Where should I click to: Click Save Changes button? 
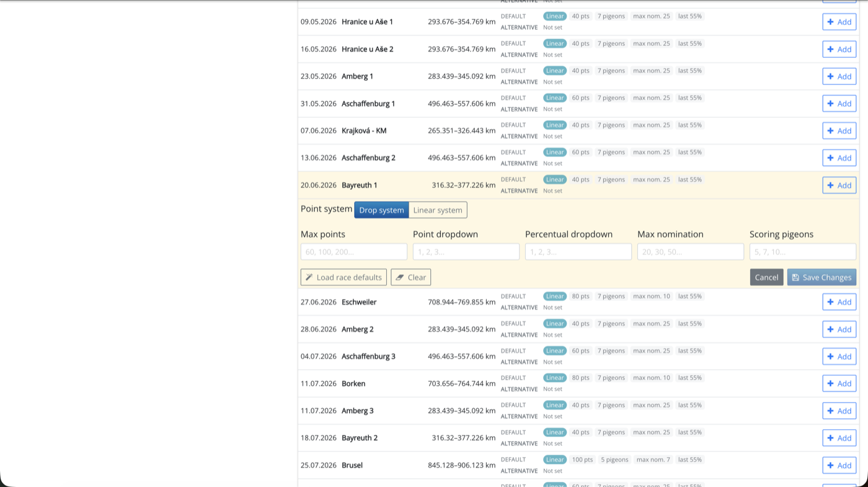(821, 277)
